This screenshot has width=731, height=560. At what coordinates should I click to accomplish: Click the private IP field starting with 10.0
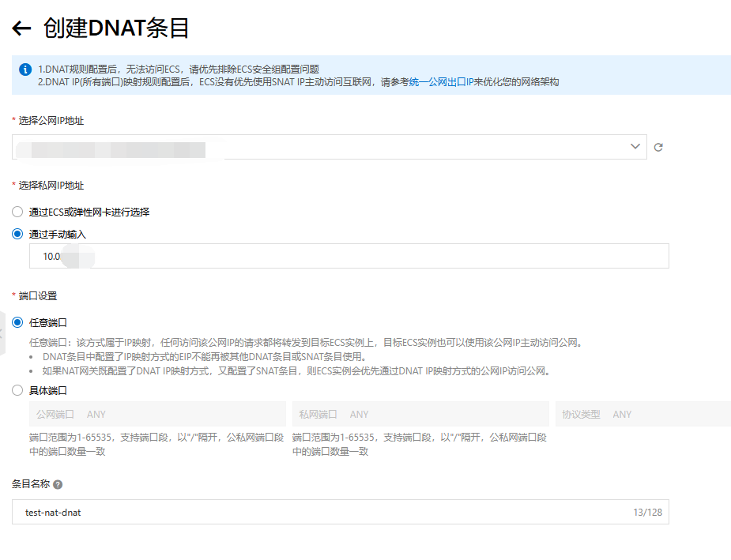tap(349, 256)
